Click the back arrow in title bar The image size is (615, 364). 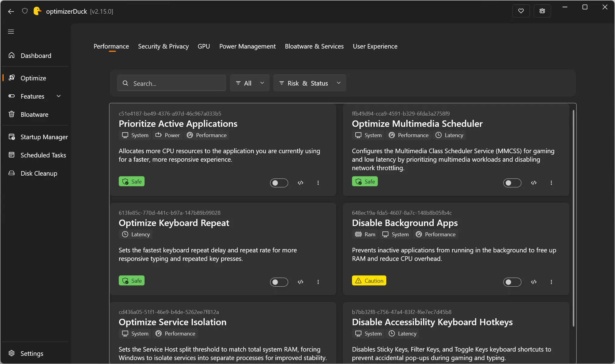point(11,12)
